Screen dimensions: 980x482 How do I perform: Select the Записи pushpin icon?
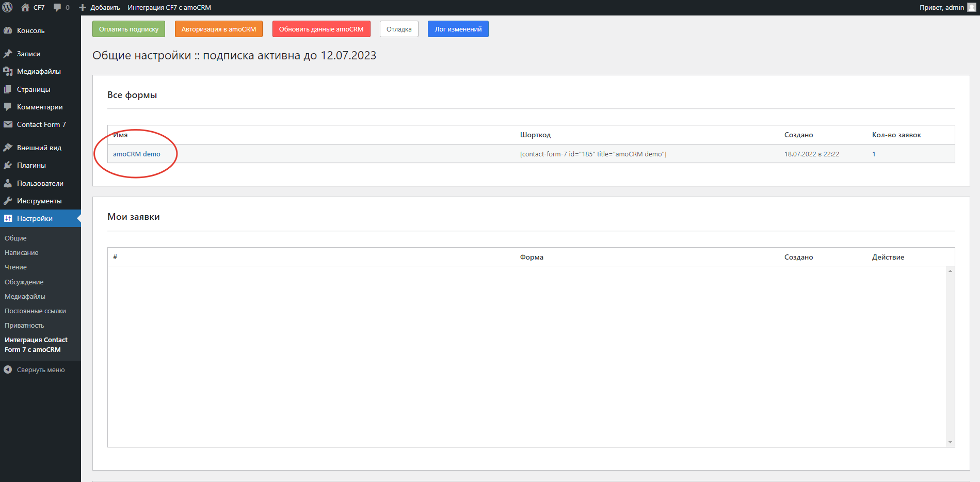[7, 53]
